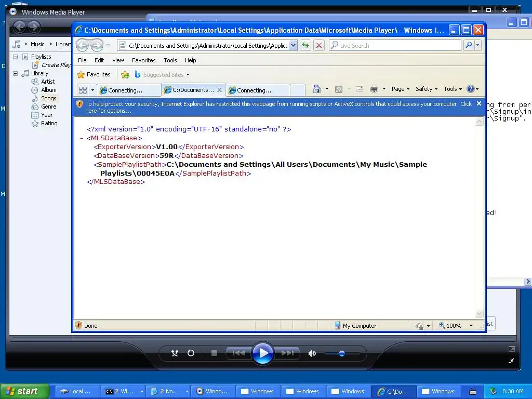
Task: Select Year in Media Player library
Action: (47, 115)
